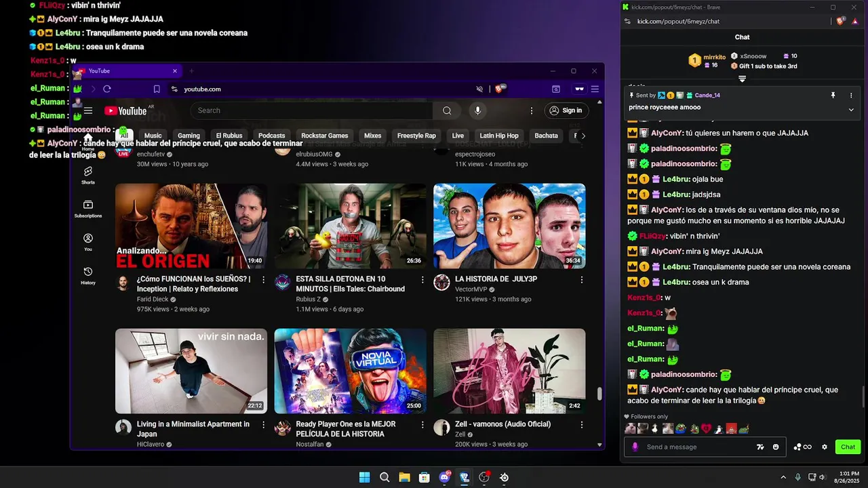The image size is (868, 488).
Task: Click the YouTube page vertical scrollbar
Action: 599,393
